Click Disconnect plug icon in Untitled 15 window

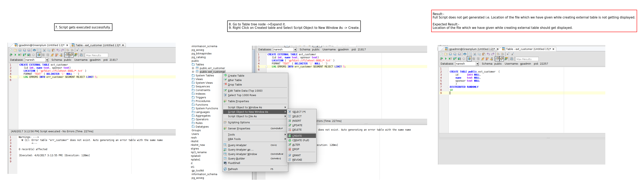(x=487, y=59)
